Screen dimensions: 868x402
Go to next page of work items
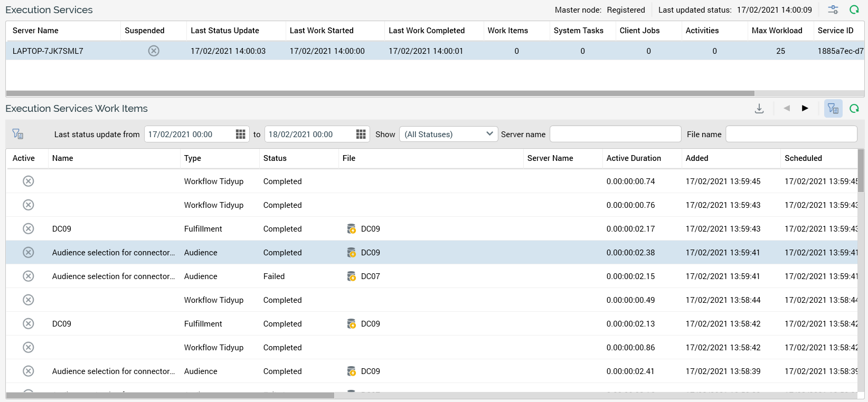[x=805, y=109]
